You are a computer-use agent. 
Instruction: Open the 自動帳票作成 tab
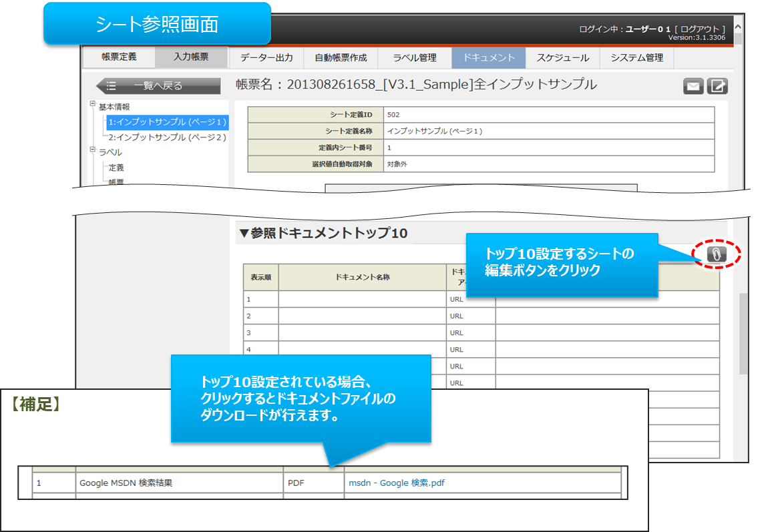tap(341, 58)
